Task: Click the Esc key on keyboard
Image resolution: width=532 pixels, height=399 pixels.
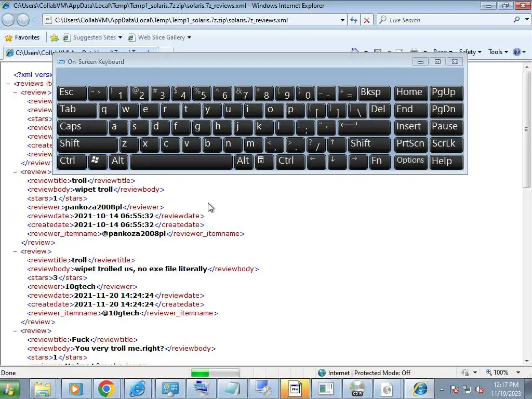Action: (x=72, y=93)
